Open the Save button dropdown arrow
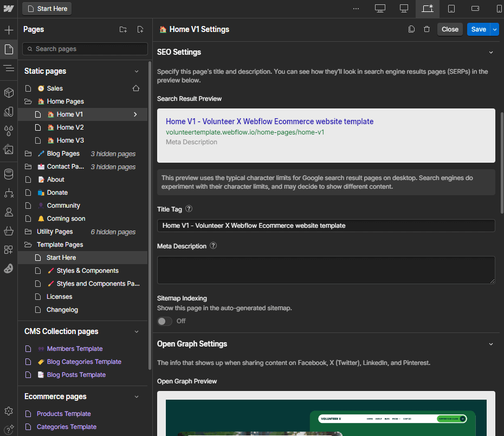Screen dimensions: 504x436 (x=494, y=29)
